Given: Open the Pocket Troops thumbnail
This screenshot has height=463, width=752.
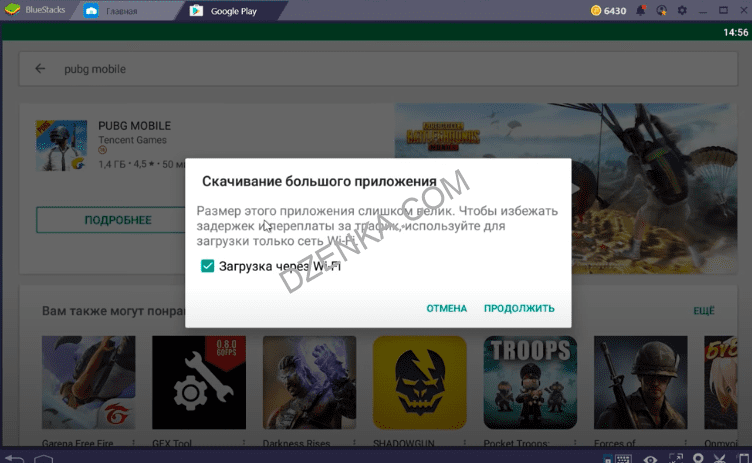Looking at the screenshot, I should point(530,382).
